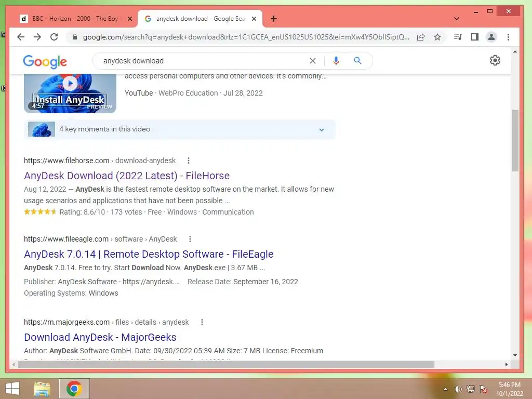
Task: Switch to the BBC - Horizon tab
Action: pyautogui.click(x=75, y=19)
